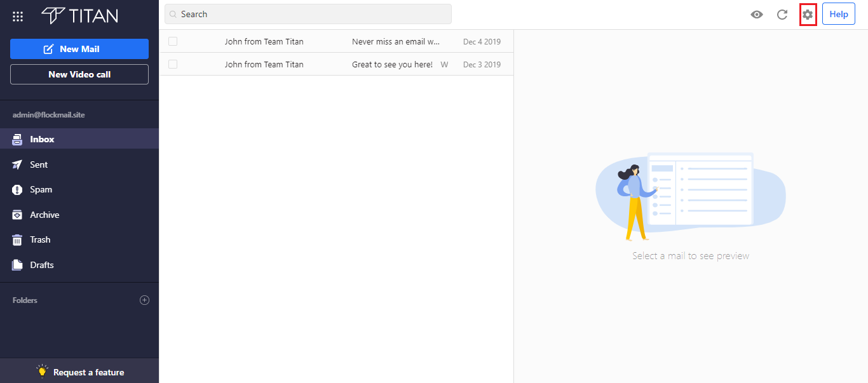Viewport: 868px width, 383px height.
Task: Click the Drafts document icon
Action: coord(18,265)
